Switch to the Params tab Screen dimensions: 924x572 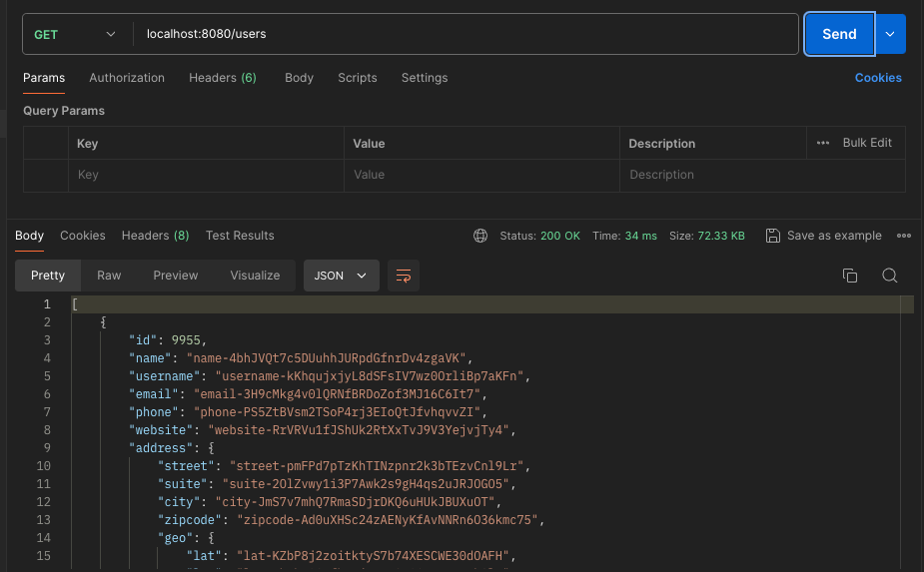(44, 78)
